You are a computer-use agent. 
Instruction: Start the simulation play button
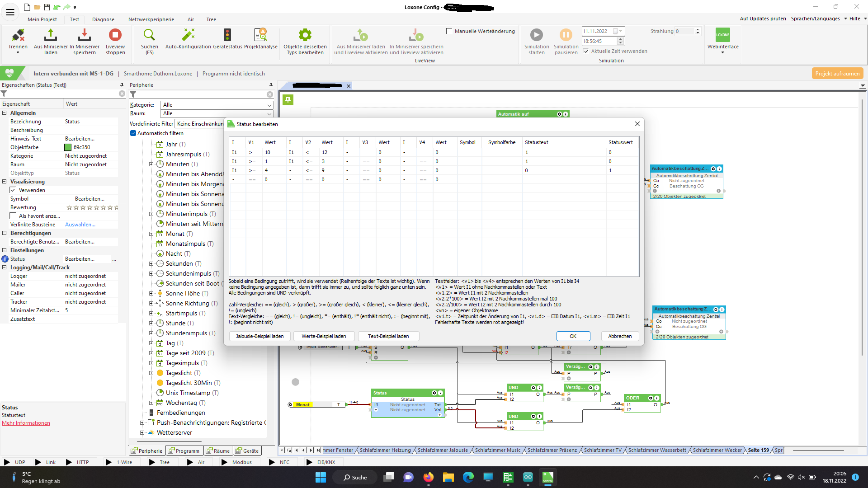[x=536, y=36]
